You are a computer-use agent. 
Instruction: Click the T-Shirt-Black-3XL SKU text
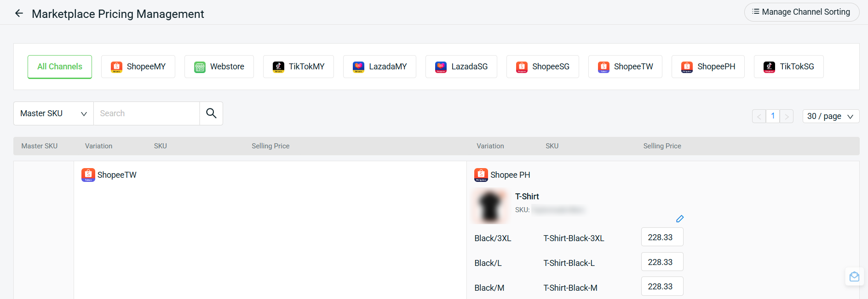tap(574, 238)
